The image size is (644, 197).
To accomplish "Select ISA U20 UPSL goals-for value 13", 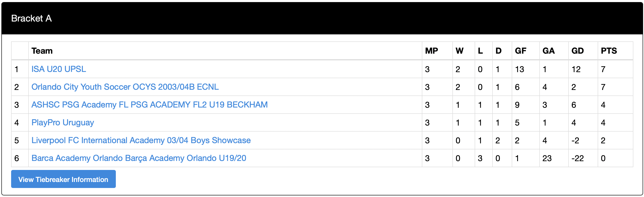I will tap(520, 69).
